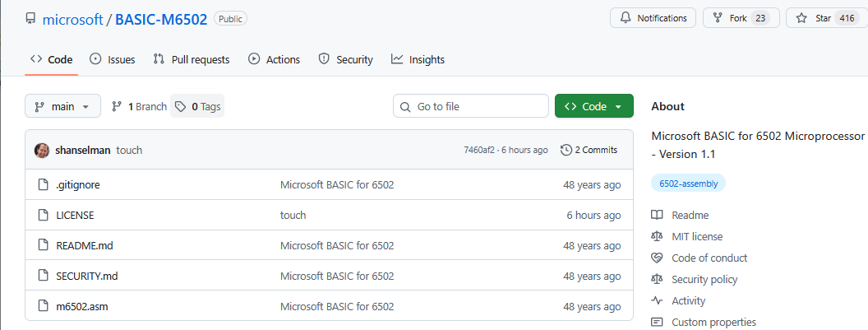This screenshot has width=868, height=330.
Task: Click the heart icon beside Code of conduct
Action: pos(657,258)
